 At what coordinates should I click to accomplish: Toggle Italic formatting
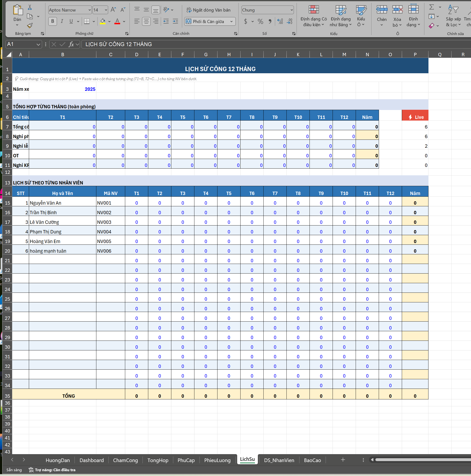click(x=62, y=21)
